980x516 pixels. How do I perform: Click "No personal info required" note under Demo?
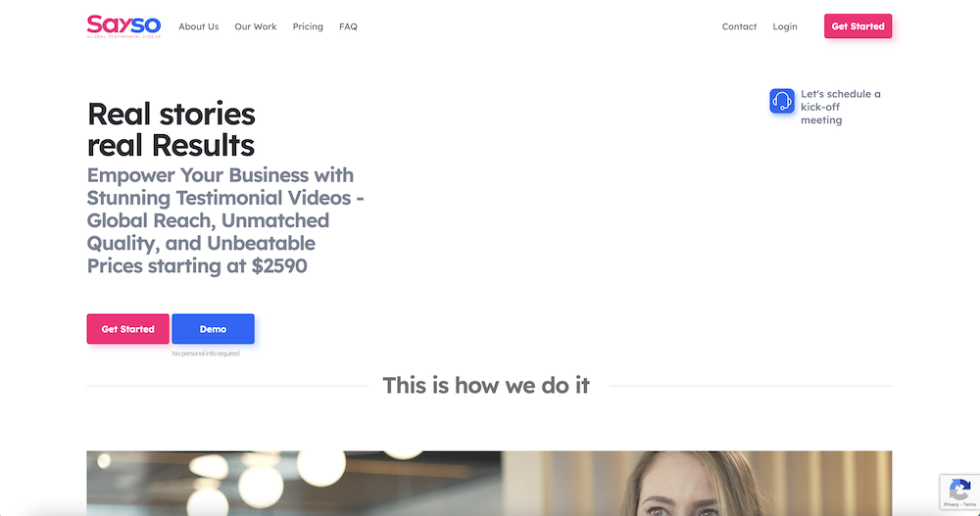click(x=206, y=353)
